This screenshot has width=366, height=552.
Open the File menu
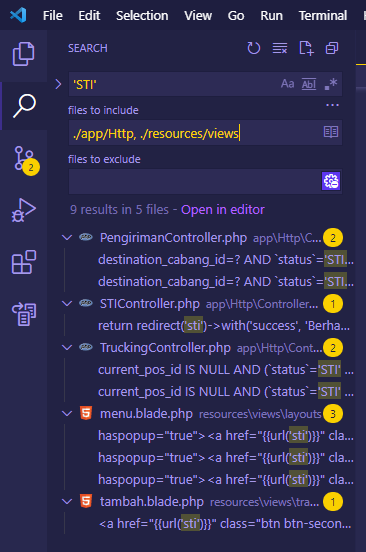(x=53, y=15)
